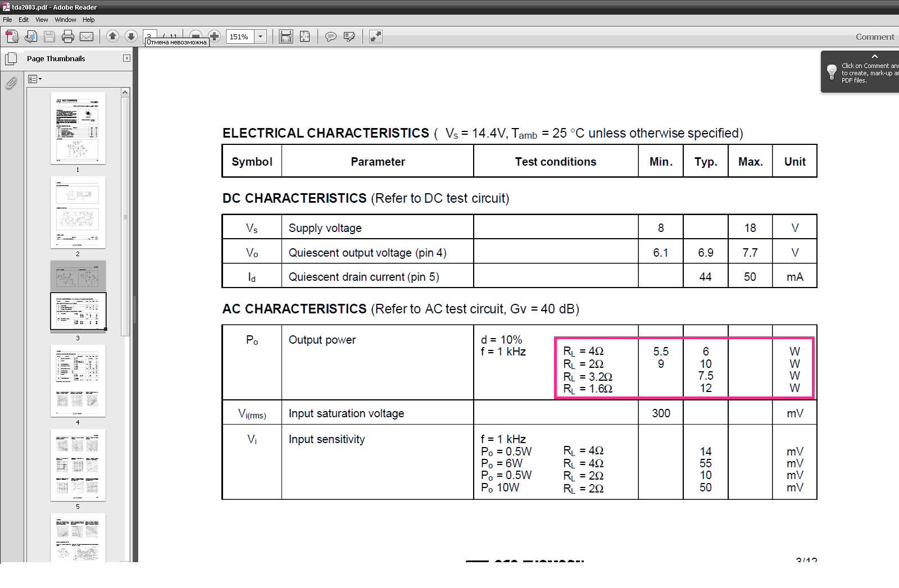Click the thumbnails scrollbar up arrow
The width and height of the screenshot is (899, 588).
click(x=125, y=92)
